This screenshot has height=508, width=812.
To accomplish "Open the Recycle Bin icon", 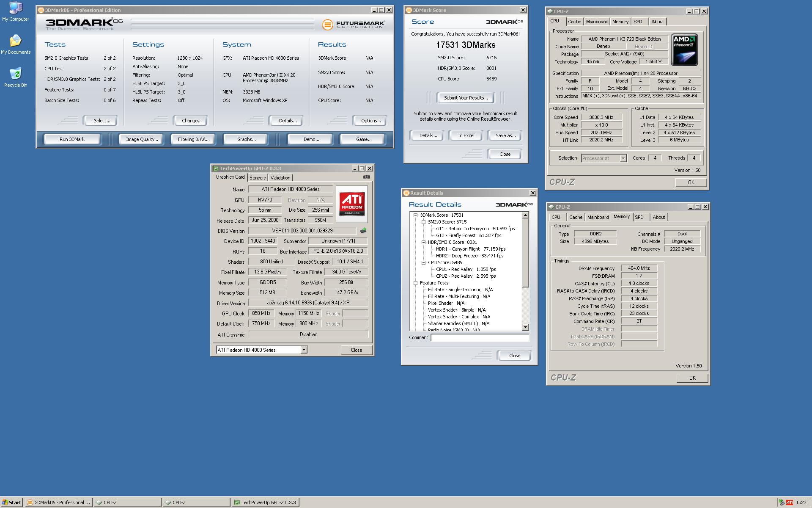I will point(16,77).
